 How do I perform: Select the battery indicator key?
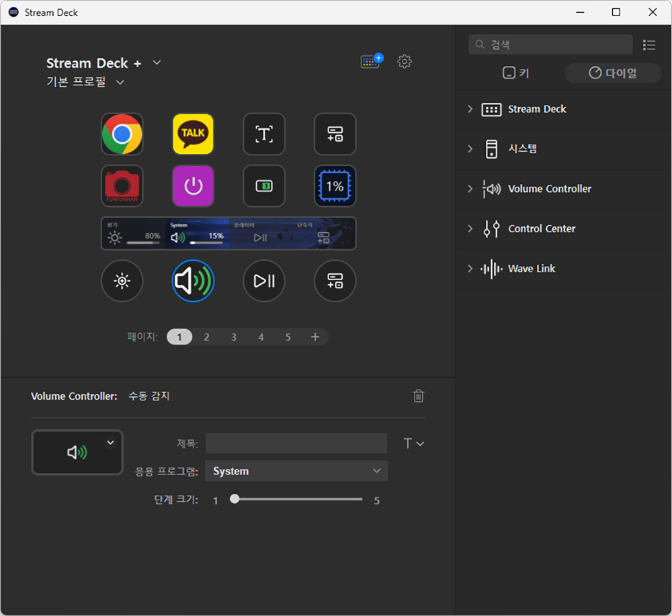(264, 186)
